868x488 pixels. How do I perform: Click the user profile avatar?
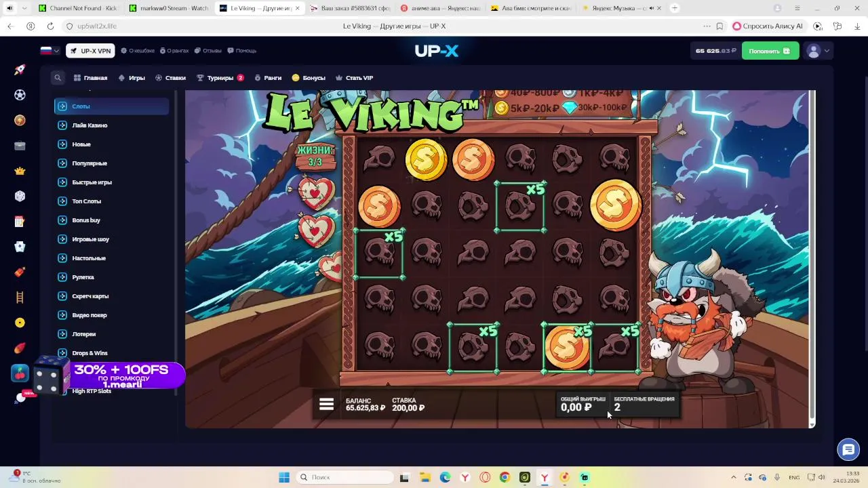(x=814, y=51)
